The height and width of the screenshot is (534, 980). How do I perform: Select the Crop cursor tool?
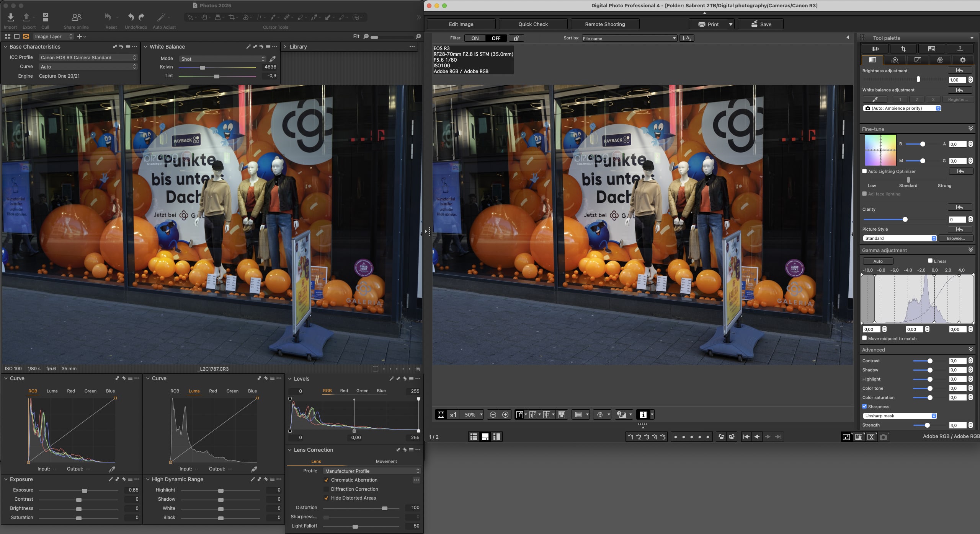click(231, 17)
